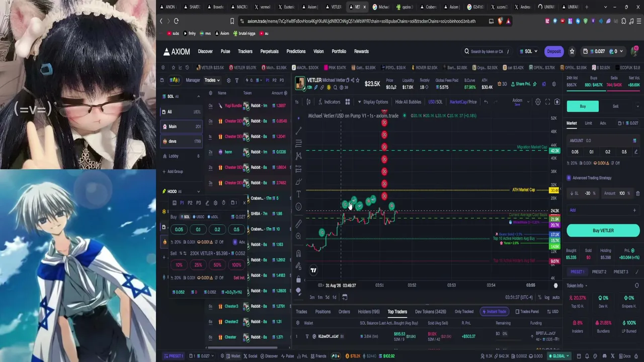The width and height of the screenshot is (644, 362).
Task: Toggle Only Tracked filter
Action: coord(464,312)
